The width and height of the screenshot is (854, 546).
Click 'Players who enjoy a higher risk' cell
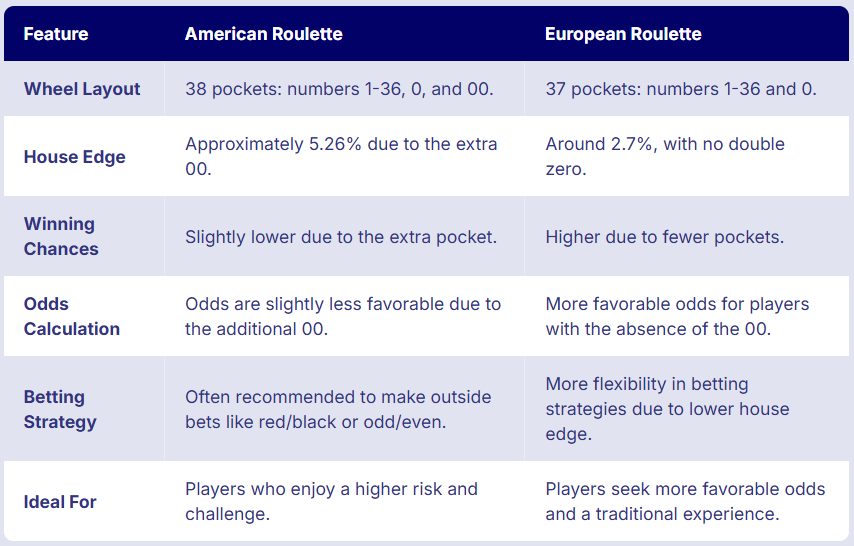[331, 501]
